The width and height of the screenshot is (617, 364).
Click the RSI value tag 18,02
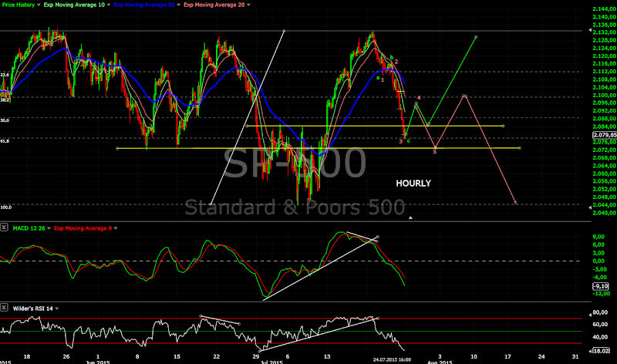click(x=602, y=351)
